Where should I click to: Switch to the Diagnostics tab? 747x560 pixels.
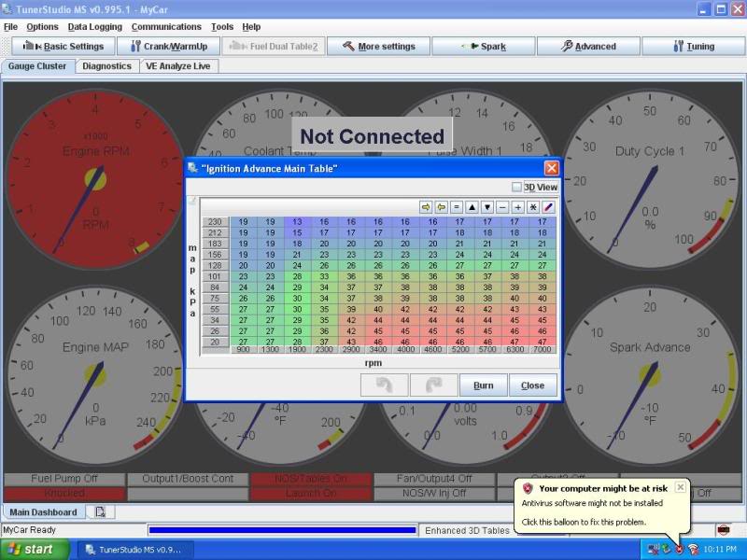click(106, 65)
